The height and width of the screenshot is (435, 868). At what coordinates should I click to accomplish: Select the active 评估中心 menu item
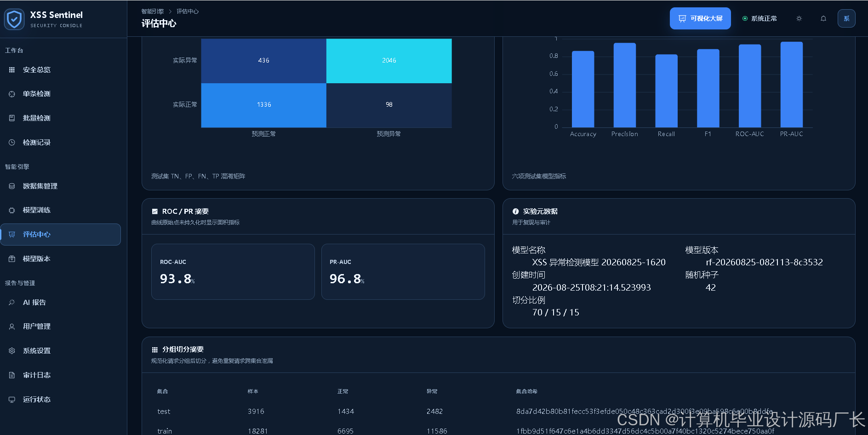coord(61,235)
